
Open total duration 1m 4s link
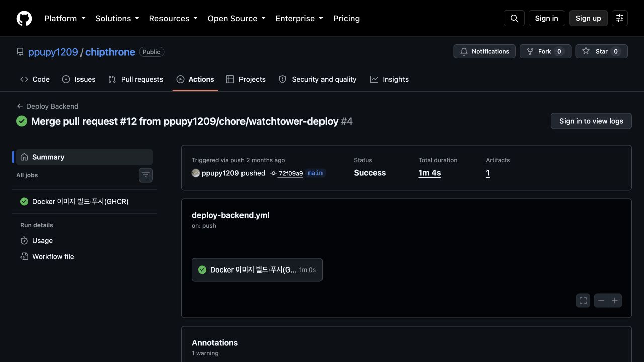[430, 173]
